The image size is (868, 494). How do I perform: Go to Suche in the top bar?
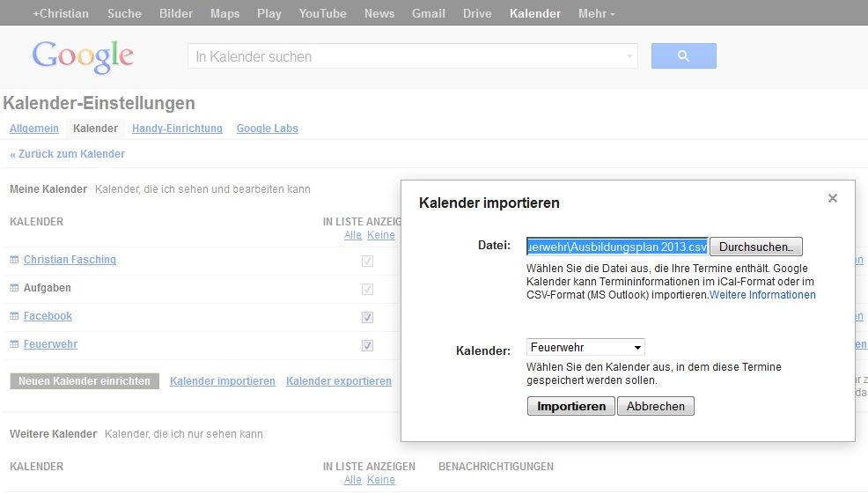click(x=124, y=13)
